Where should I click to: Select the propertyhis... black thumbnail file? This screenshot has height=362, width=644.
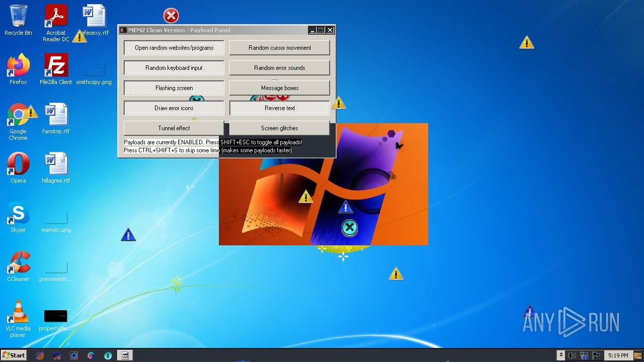pos(56,319)
